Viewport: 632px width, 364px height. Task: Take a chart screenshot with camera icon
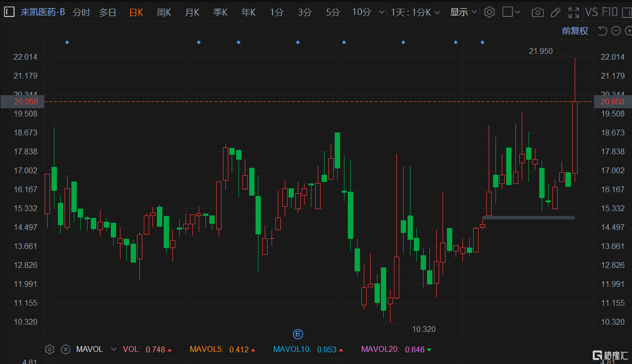(x=537, y=12)
